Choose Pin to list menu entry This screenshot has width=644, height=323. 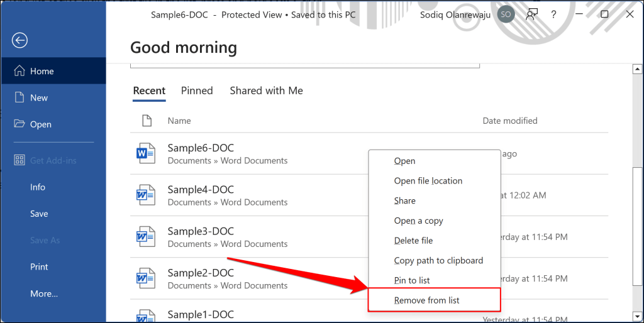tap(412, 280)
